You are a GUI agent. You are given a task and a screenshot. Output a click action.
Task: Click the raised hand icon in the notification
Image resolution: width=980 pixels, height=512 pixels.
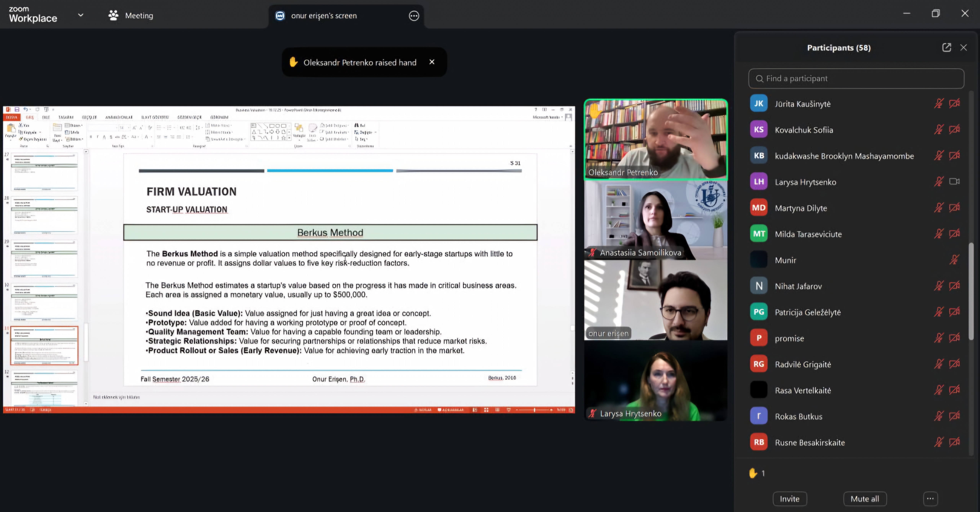pos(293,62)
